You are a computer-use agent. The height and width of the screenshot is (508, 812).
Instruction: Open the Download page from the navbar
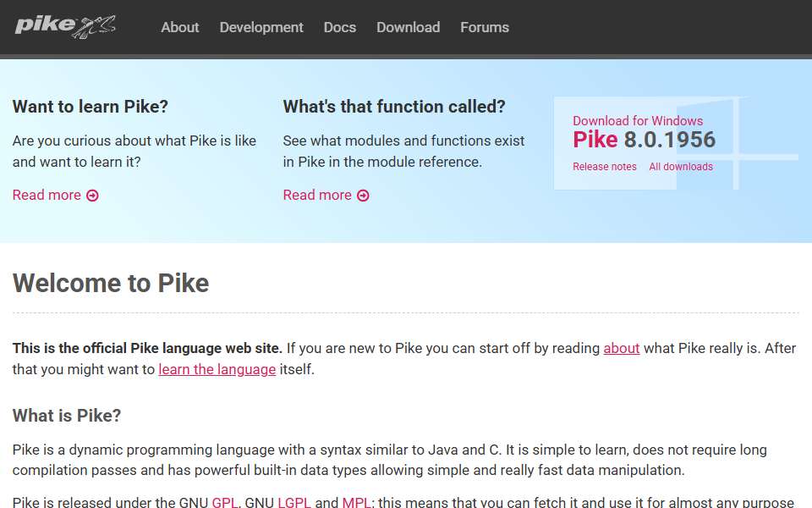pyautogui.click(x=408, y=27)
